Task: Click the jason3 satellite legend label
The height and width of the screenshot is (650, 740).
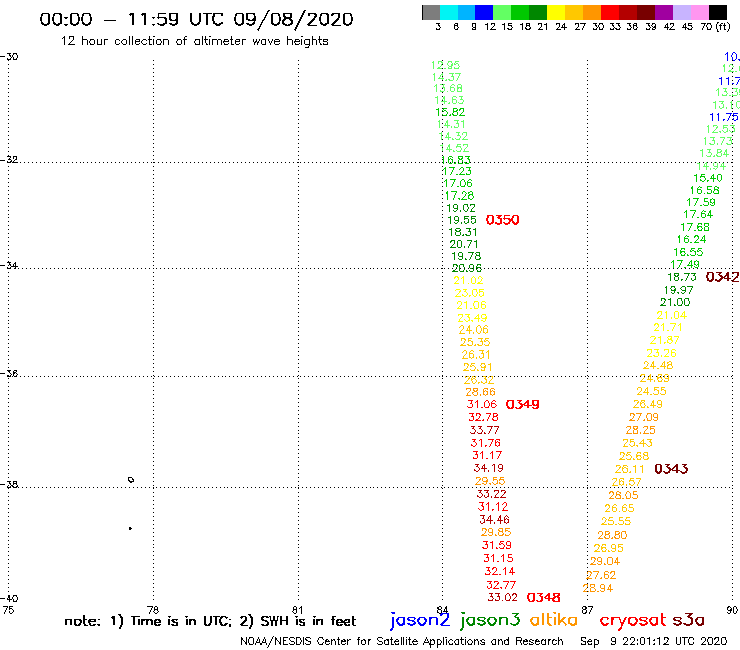Action: pos(490,620)
